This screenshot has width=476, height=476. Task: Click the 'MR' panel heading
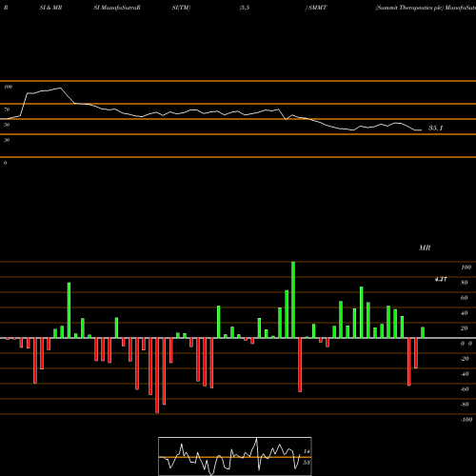point(425,248)
